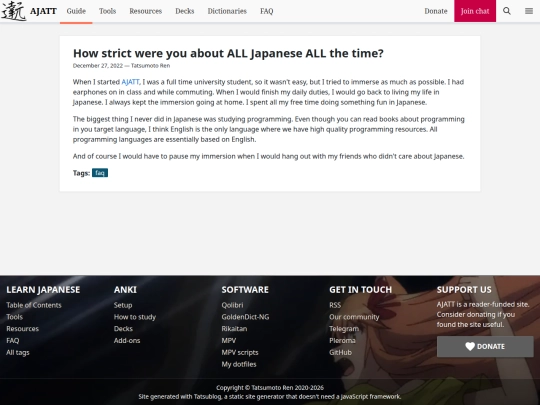Open Our community footer link

point(354,317)
